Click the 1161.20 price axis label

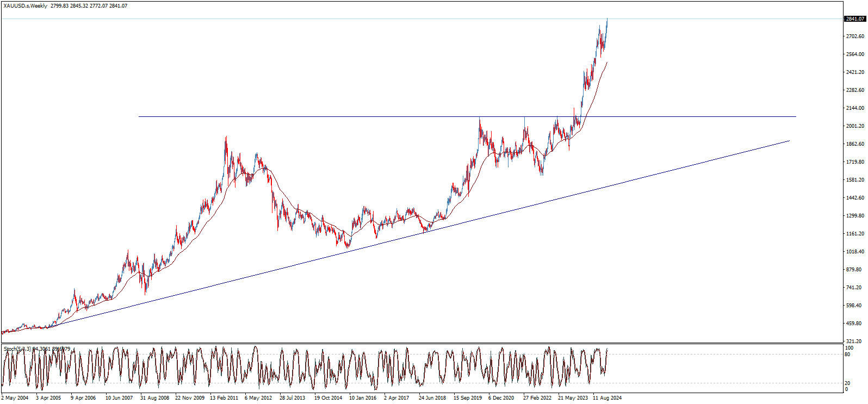(855, 234)
